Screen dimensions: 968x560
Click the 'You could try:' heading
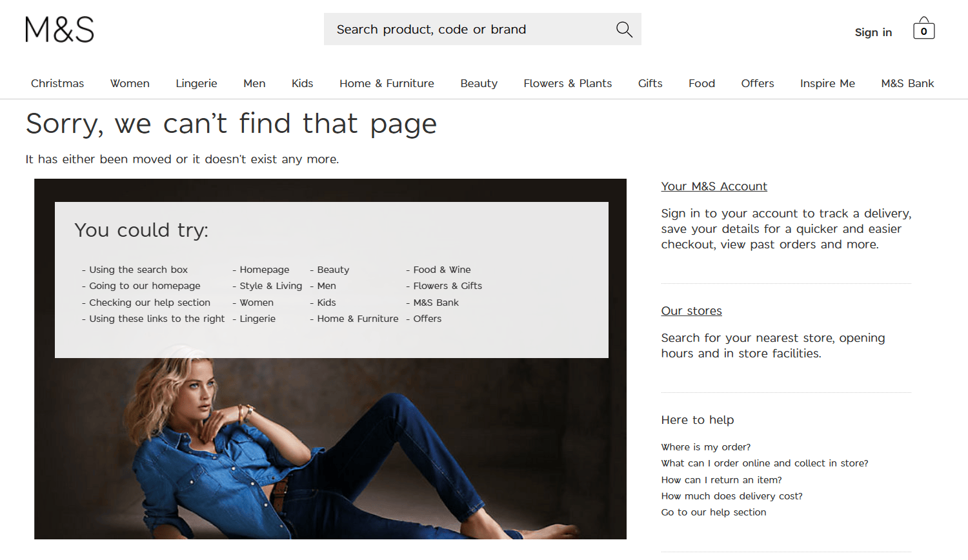point(141,230)
